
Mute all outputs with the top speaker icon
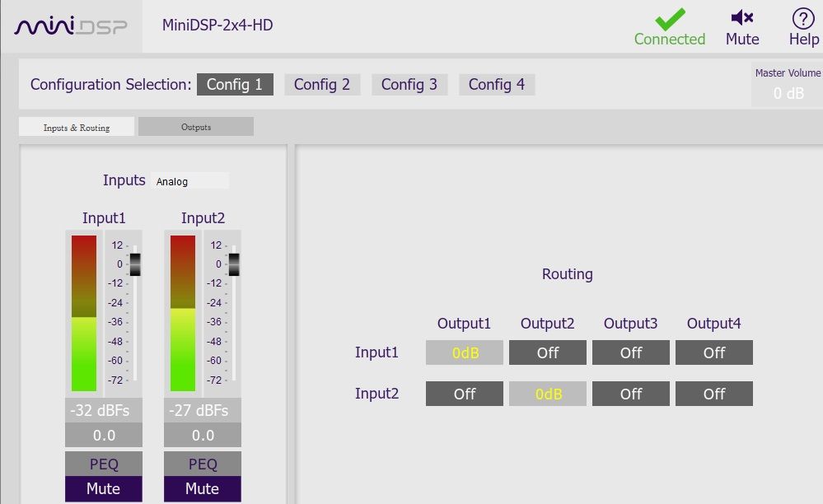[x=742, y=18]
